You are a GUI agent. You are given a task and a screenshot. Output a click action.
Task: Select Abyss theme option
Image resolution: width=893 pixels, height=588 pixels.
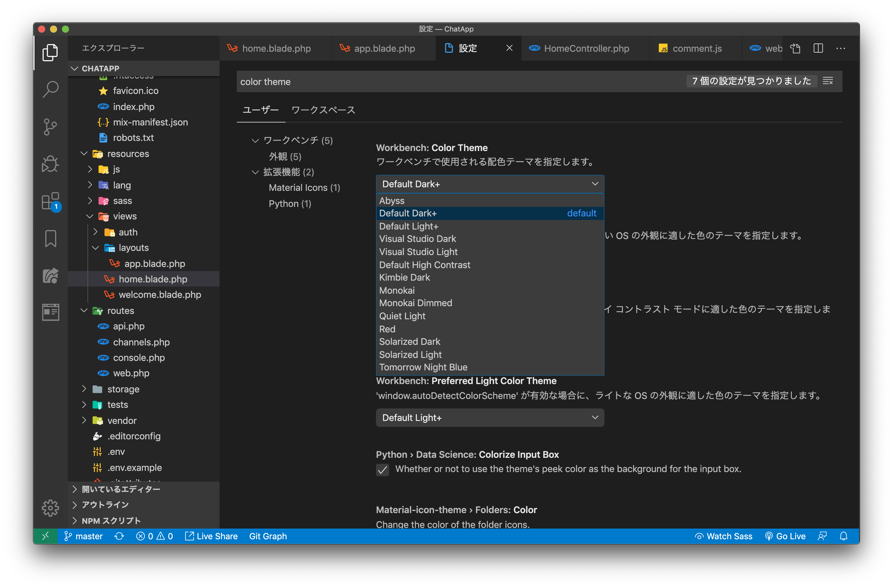click(x=490, y=201)
